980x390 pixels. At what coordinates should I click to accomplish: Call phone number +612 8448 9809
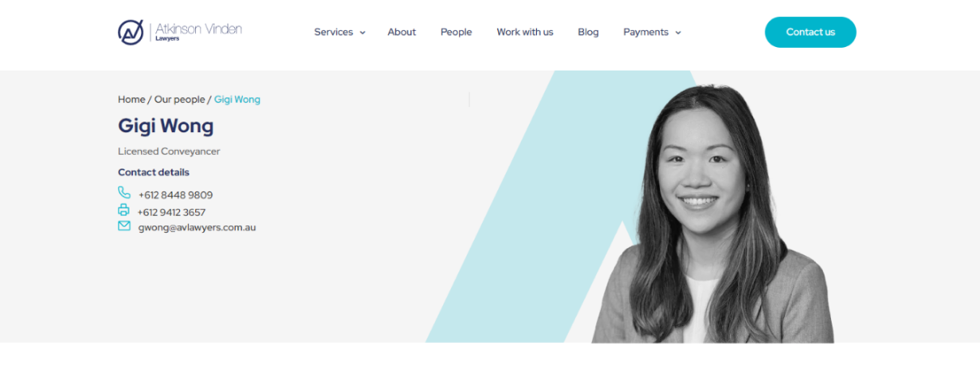[176, 195]
